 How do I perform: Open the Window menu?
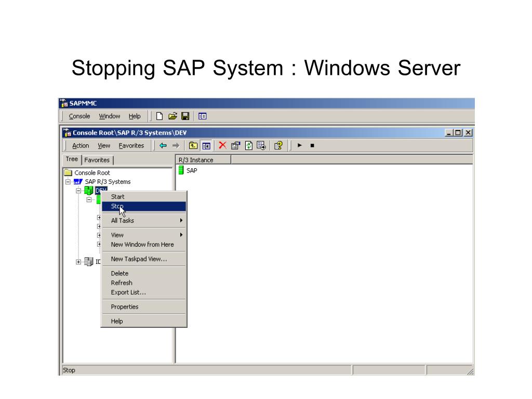click(x=109, y=116)
